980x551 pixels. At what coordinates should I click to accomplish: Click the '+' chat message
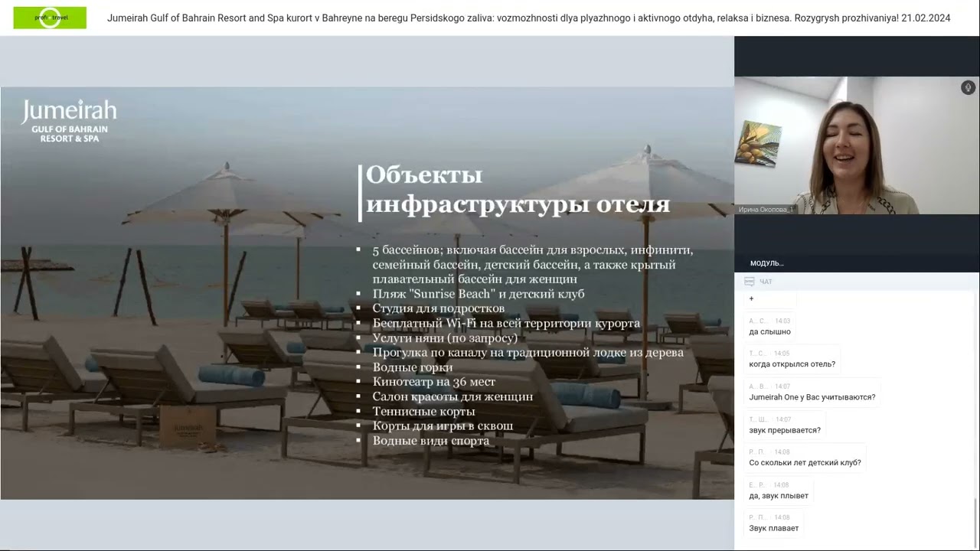[x=751, y=298]
